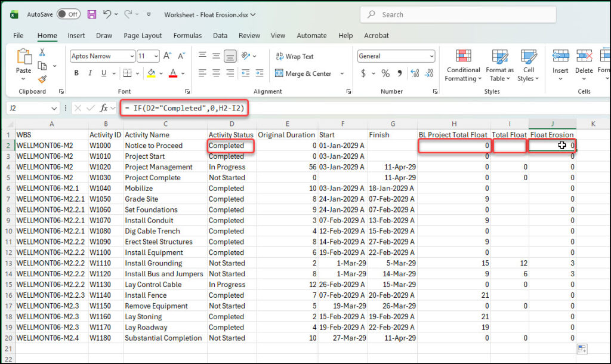The width and height of the screenshot is (611, 364).
Task: Apply Percent Style format
Action: point(385,73)
